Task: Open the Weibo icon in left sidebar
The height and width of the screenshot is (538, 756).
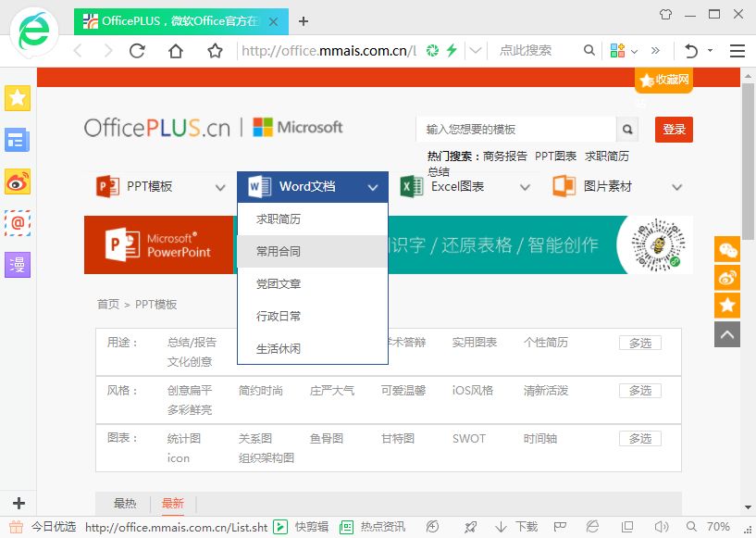Action: pos(18,181)
